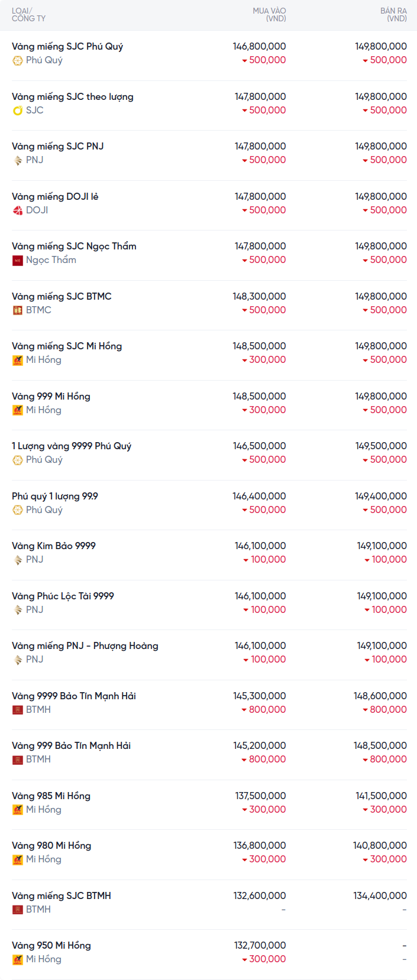Click the Mi Hồng logo under Vàng miếng SJC Mi Hồng
The height and width of the screenshot is (980, 417).
pos(18,360)
